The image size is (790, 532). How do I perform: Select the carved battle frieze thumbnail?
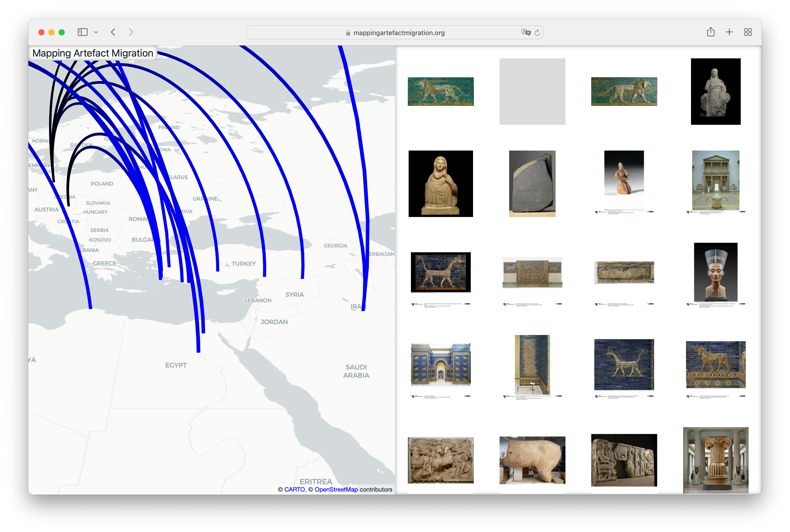441,461
